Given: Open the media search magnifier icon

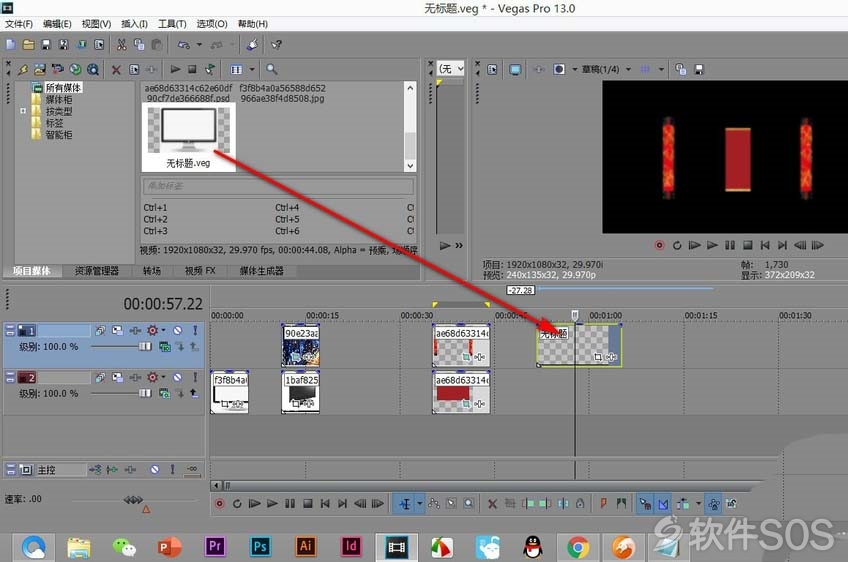Looking at the screenshot, I should point(271,69).
